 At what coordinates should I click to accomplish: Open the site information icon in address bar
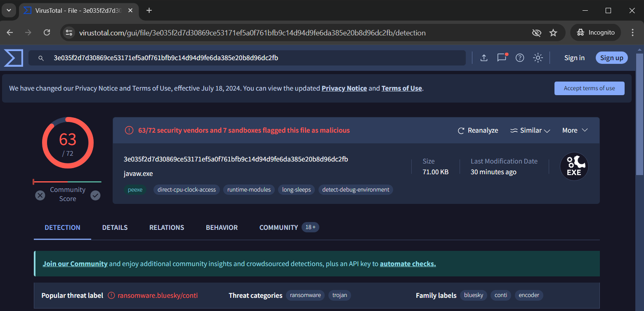(x=69, y=33)
